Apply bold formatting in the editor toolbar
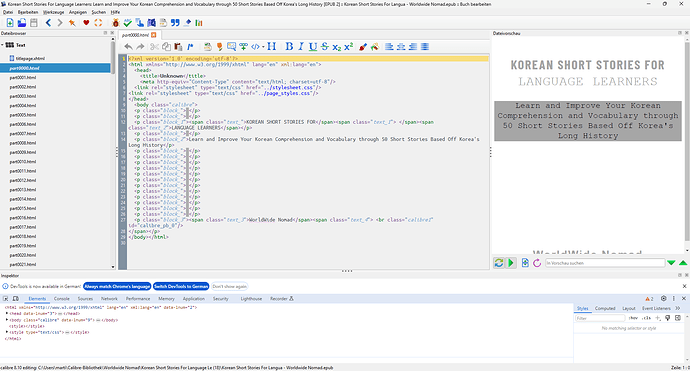Viewport: 690px width, 371px height. tap(289, 47)
